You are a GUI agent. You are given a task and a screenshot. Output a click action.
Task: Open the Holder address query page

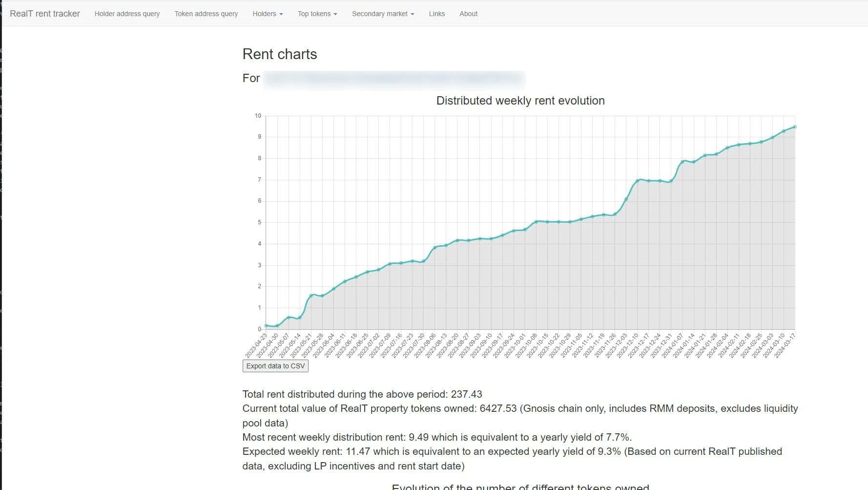pyautogui.click(x=127, y=14)
